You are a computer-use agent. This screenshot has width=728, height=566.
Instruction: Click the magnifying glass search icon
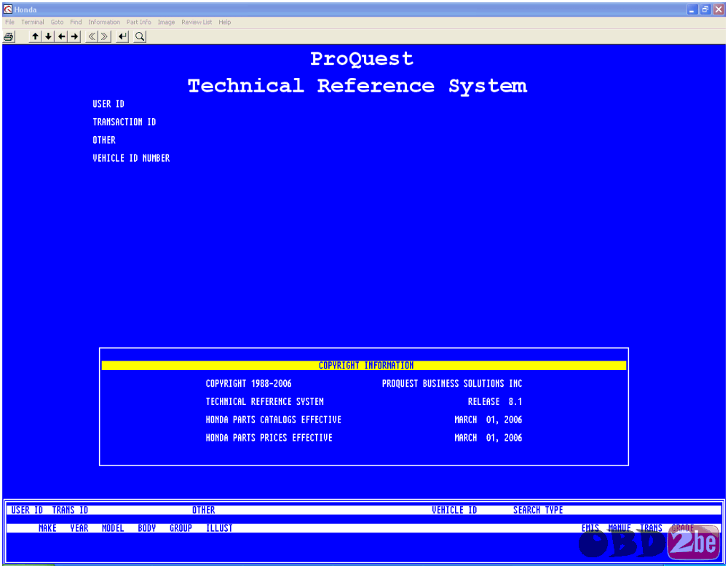click(140, 36)
